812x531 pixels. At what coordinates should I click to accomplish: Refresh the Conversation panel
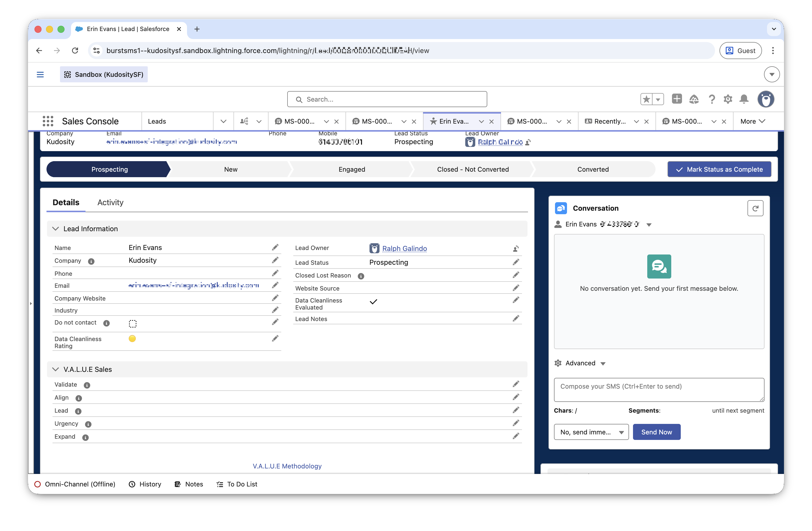(x=755, y=208)
